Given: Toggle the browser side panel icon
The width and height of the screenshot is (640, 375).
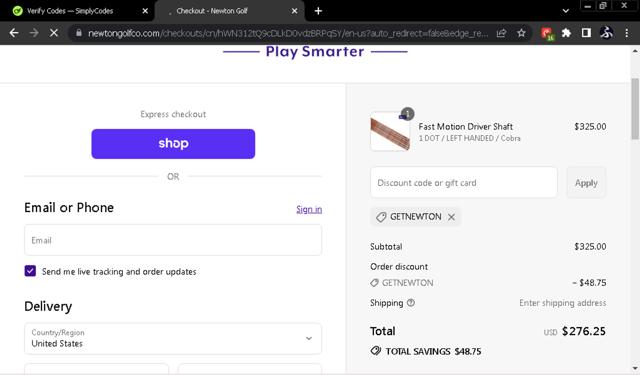Looking at the screenshot, I should (586, 33).
